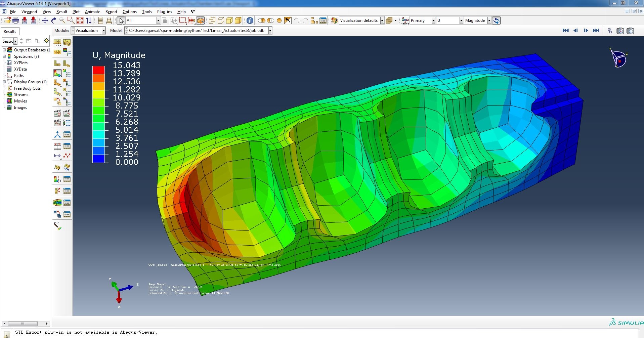Toggle the selection arrow tool
This screenshot has width=644, height=338.
coord(121,20)
